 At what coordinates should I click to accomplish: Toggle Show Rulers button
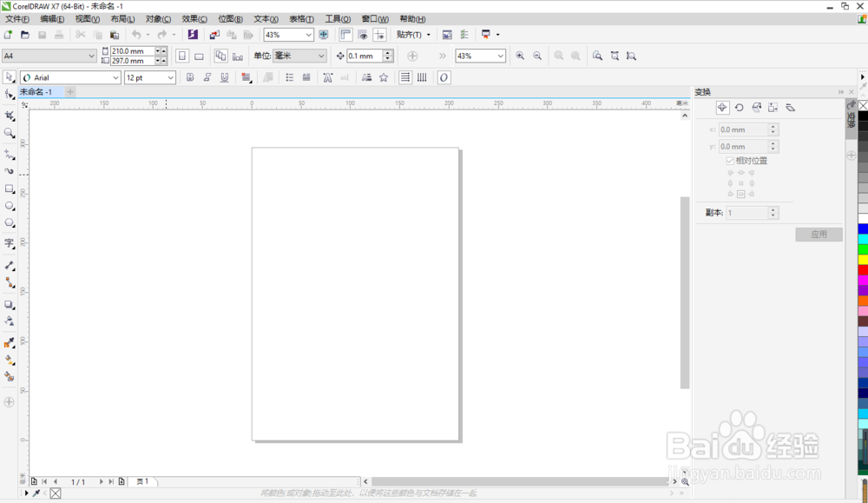(345, 35)
